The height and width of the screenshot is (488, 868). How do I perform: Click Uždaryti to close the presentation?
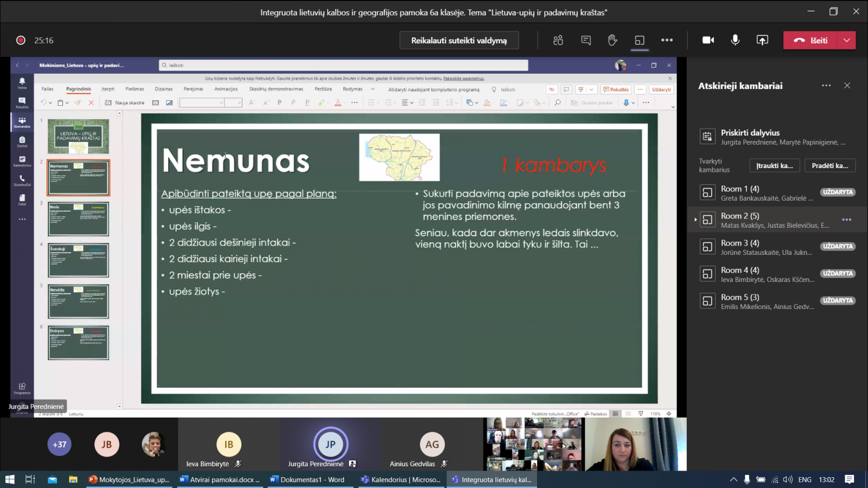[661, 89]
